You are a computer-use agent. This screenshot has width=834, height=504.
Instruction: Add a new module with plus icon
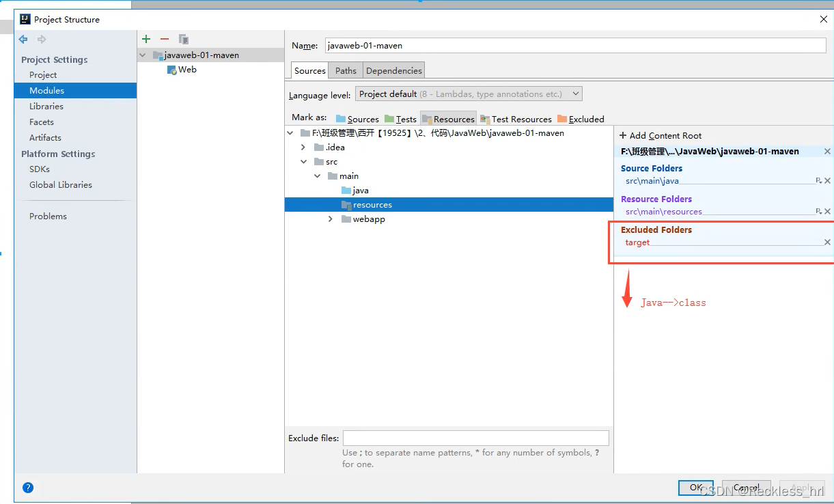146,40
